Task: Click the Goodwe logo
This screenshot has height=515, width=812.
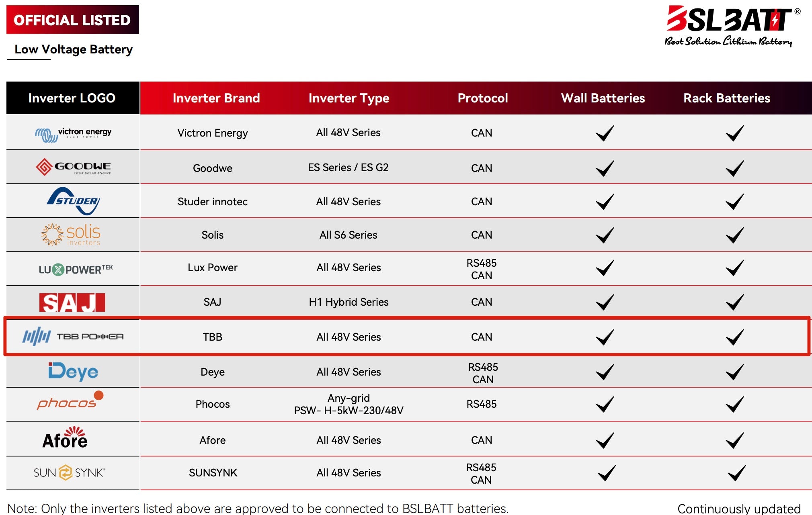Action: coord(73,167)
